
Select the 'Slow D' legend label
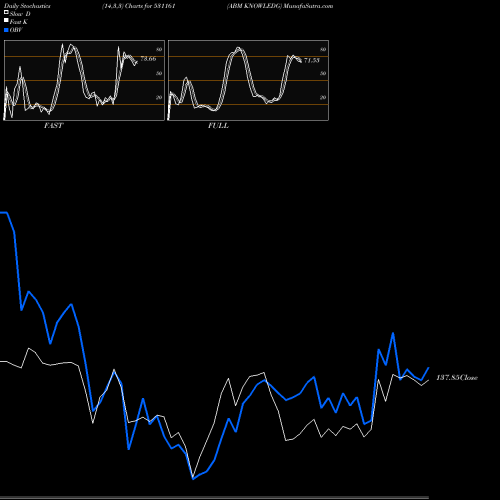(x=20, y=14)
